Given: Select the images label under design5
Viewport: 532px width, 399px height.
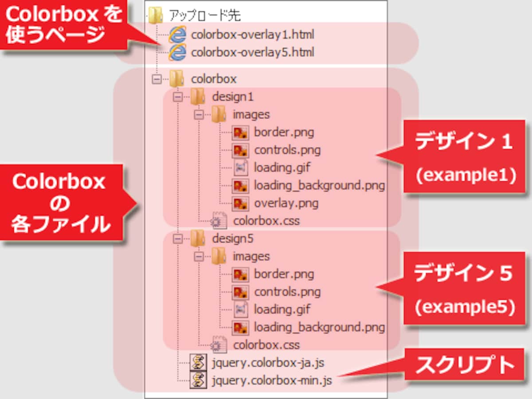Looking at the screenshot, I should (251, 256).
